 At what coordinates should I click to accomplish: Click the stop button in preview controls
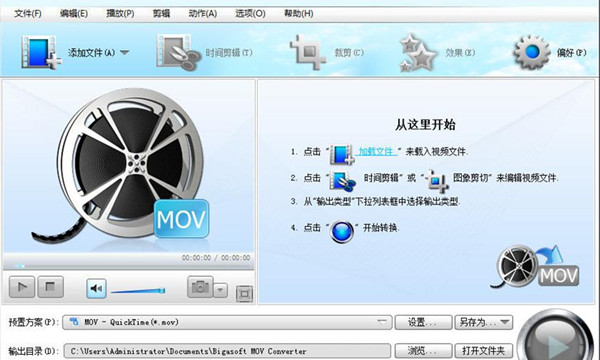coord(51,287)
